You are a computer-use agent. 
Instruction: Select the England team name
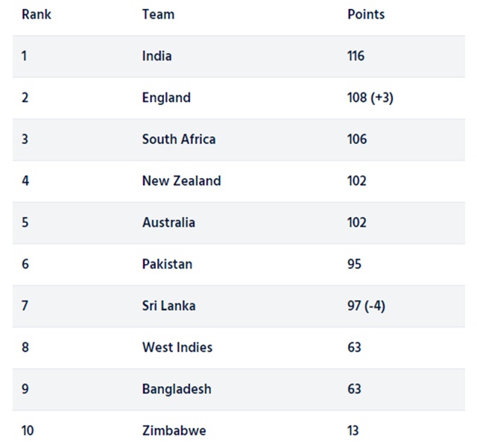pos(166,98)
